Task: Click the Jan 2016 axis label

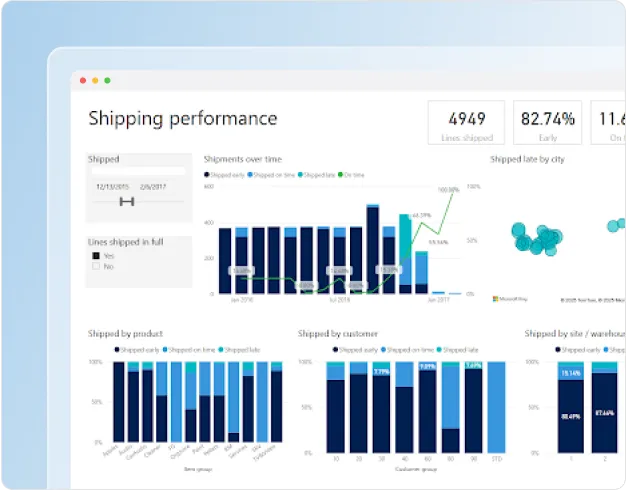Action: coord(242,300)
